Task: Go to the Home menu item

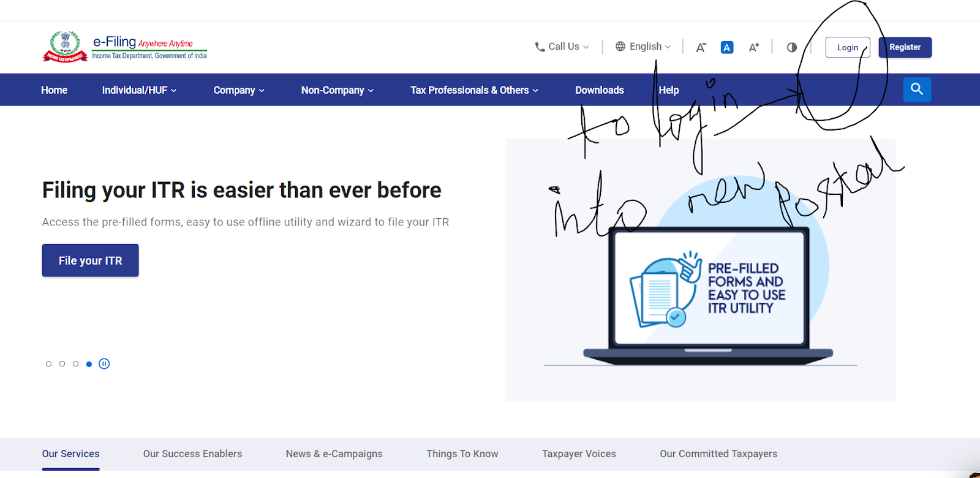Action: tap(54, 90)
